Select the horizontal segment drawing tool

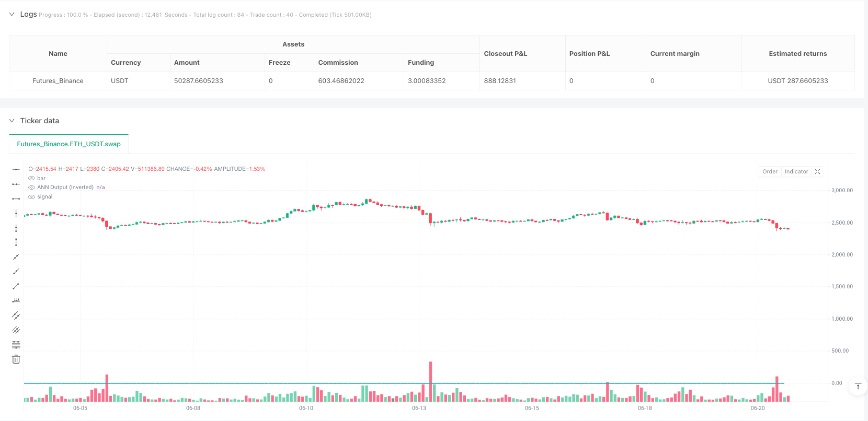(x=16, y=198)
